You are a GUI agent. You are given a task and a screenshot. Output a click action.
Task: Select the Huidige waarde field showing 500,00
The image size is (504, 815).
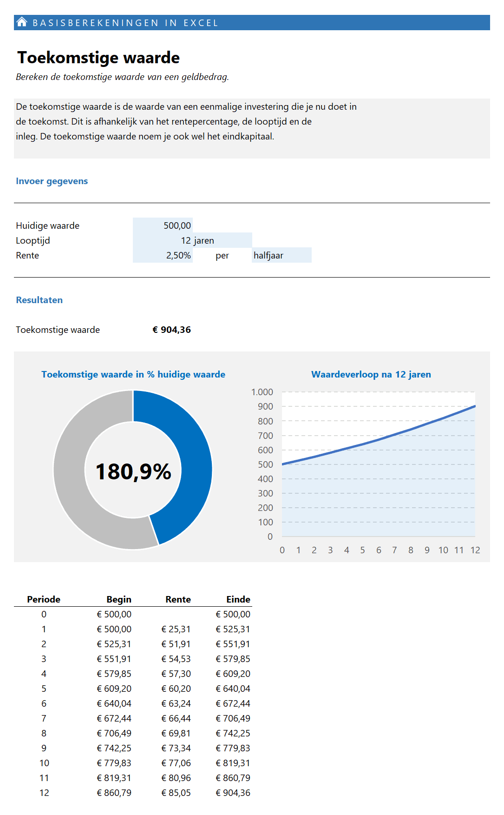click(163, 225)
